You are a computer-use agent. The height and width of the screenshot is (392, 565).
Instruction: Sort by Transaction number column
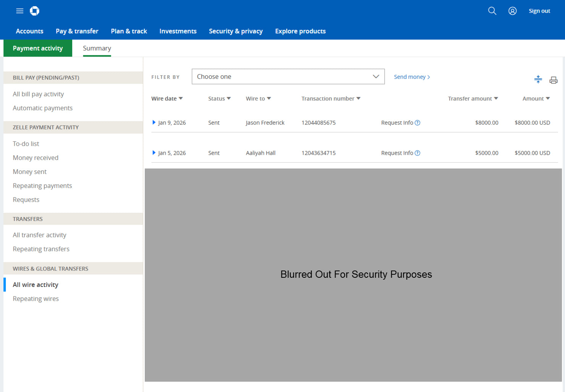coord(330,99)
